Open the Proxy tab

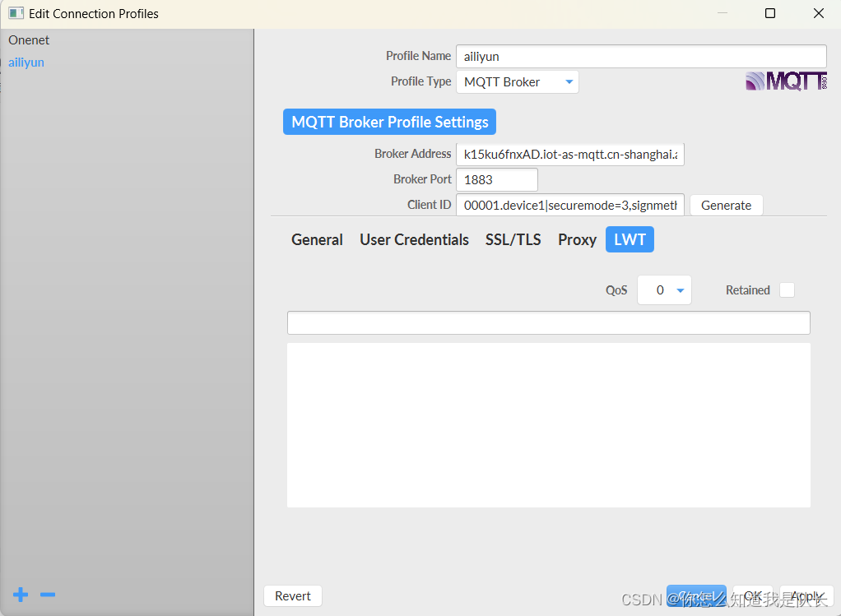tap(577, 239)
